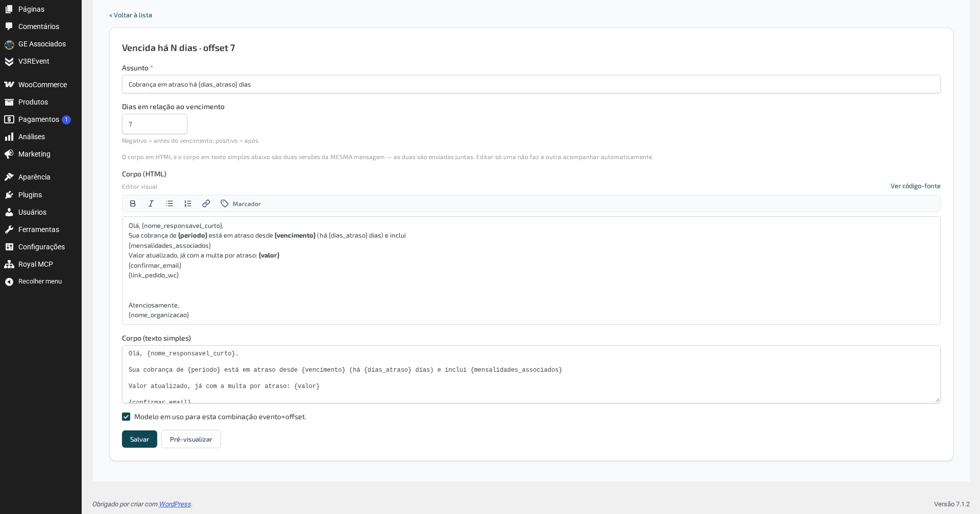Click inside the Corpo (HTML) visual editor
Viewport: 980px width, 514px height.
(x=531, y=270)
